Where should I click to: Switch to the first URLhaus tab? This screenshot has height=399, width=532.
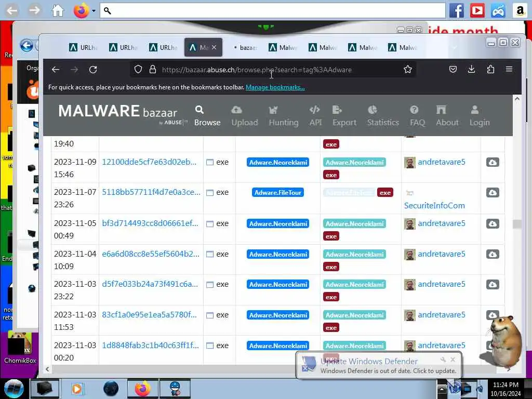tap(83, 47)
